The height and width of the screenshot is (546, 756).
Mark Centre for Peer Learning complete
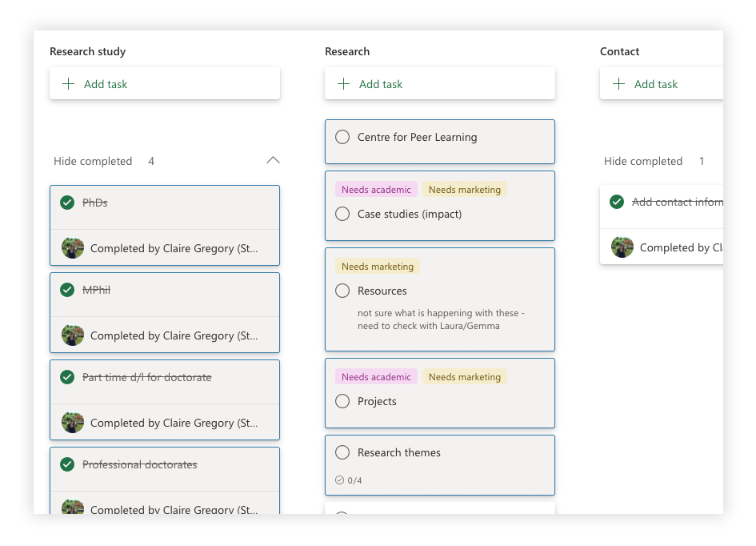point(342,137)
